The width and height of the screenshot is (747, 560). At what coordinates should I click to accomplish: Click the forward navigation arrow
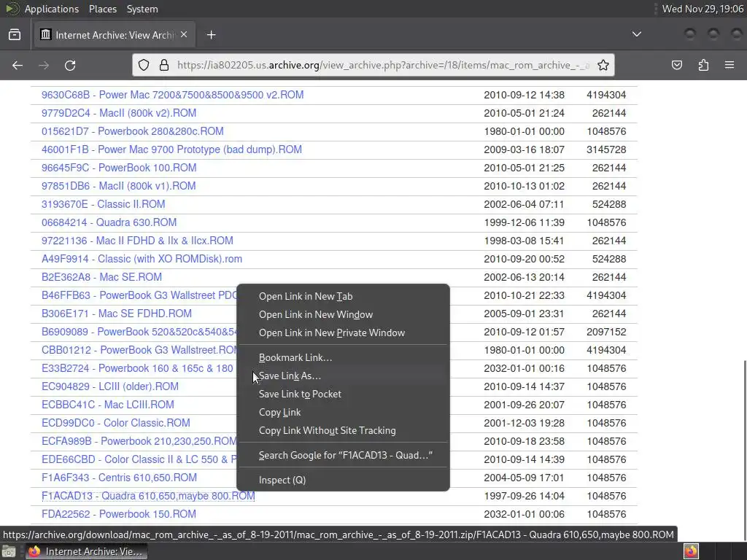click(x=44, y=65)
